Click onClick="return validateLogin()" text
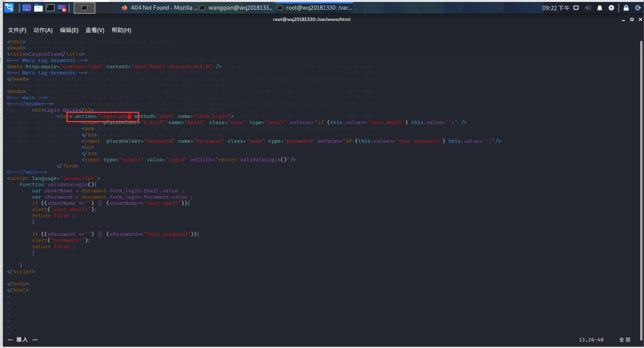644x348 pixels. click(x=240, y=160)
